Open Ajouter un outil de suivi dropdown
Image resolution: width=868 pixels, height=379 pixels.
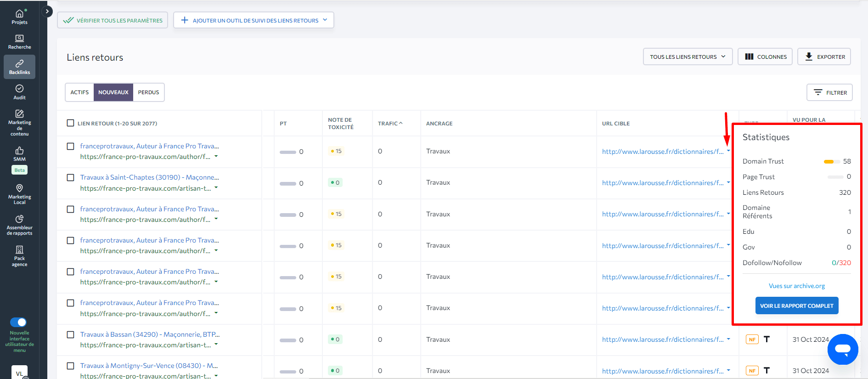click(x=254, y=20)
